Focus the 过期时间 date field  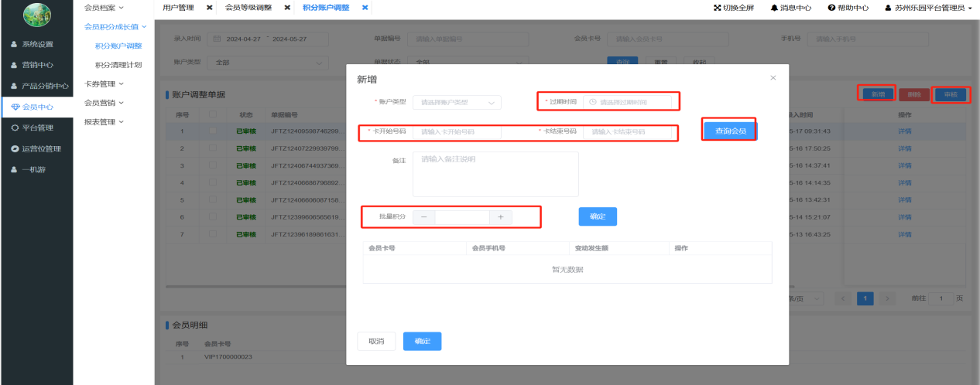(x=628, y=102)
